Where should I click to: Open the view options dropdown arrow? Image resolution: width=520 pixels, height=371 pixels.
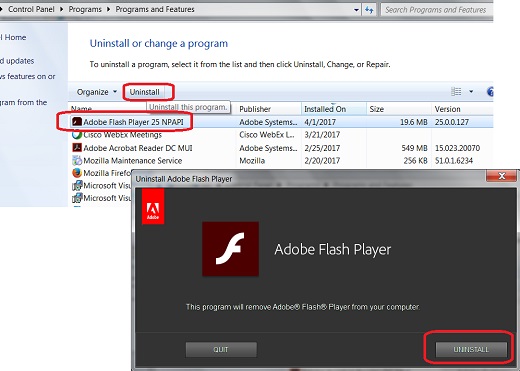471,92
